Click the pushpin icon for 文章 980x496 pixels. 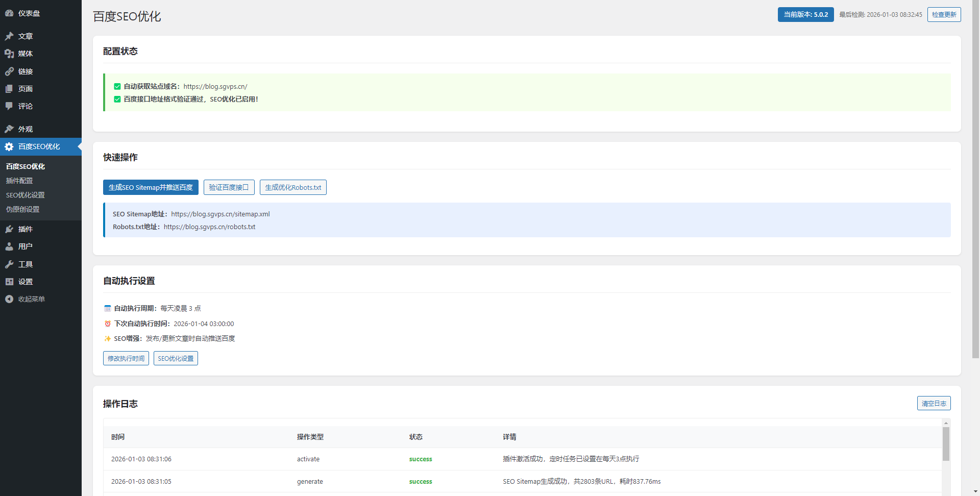[x=9, y=36]
